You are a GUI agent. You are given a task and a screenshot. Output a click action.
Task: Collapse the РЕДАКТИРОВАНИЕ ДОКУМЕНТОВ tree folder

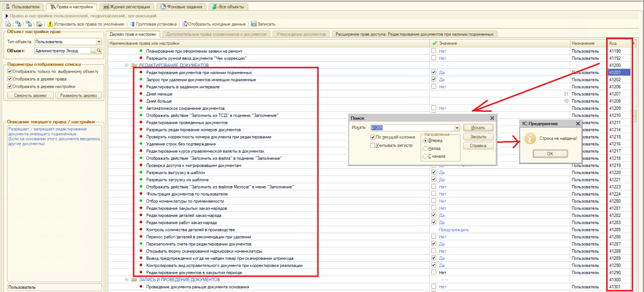127,65
